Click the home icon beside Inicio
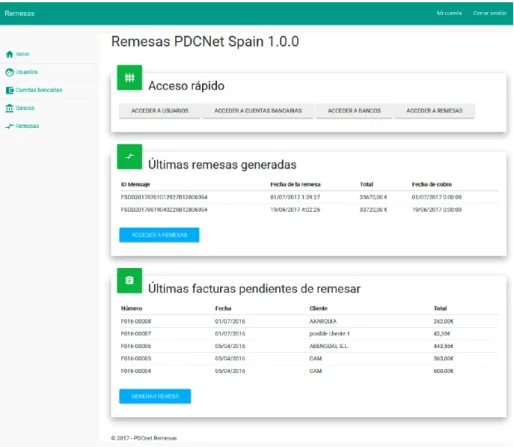The width and height of the screenshot is (514, 447). click(x=9, y=54)
